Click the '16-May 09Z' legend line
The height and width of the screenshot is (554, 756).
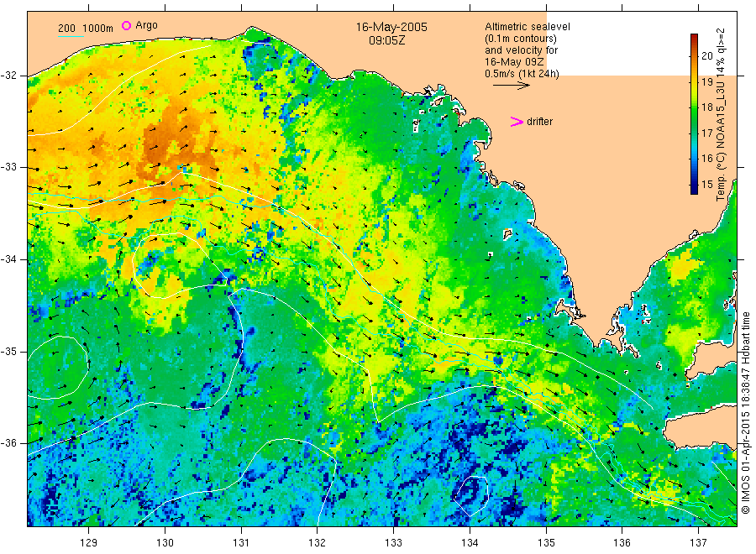[514, 62]
